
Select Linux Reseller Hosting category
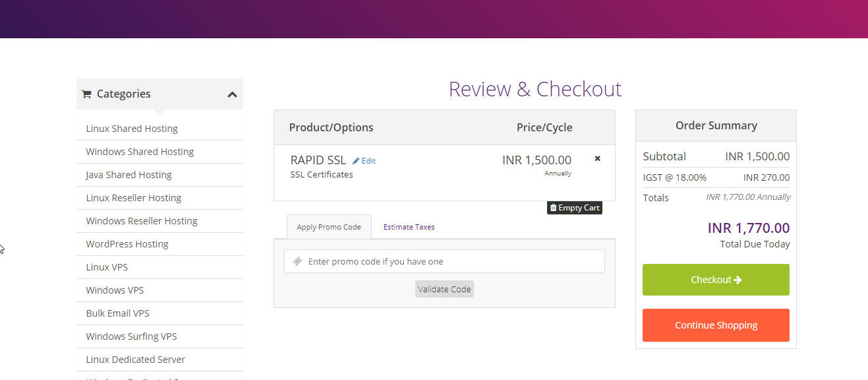(x=134, y=198)
